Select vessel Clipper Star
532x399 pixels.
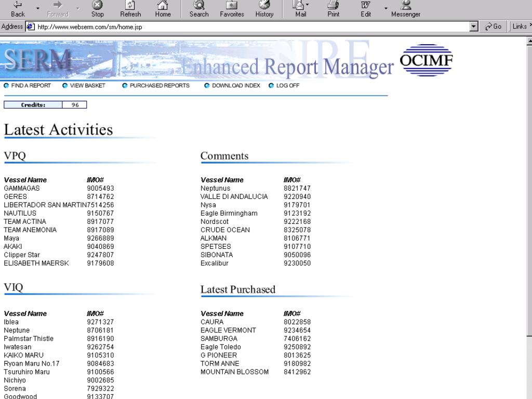(22, 255)
